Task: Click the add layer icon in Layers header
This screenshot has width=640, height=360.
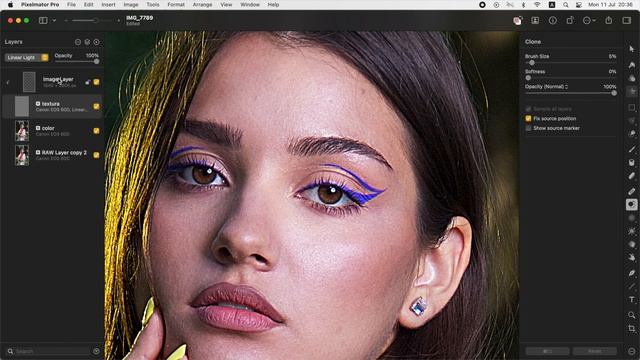Action: pos(96,42)
